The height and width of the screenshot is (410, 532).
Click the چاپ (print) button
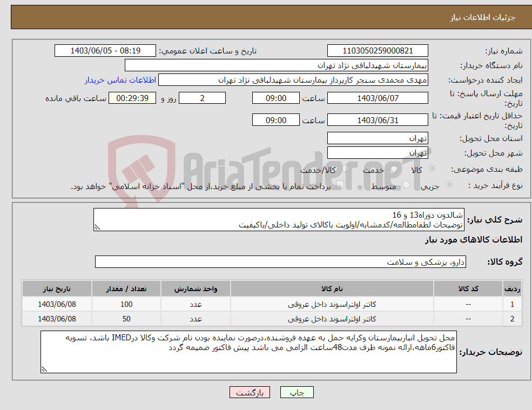pyautogui.click(x=297, y=392)
